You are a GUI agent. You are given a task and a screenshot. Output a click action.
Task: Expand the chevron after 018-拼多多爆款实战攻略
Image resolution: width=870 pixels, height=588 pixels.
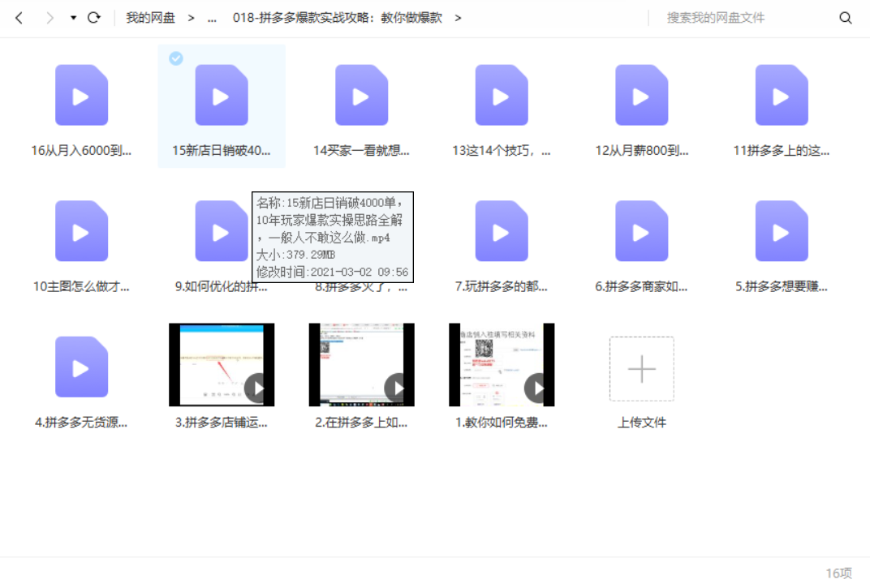pyautogui.click(x=458, y=18)
